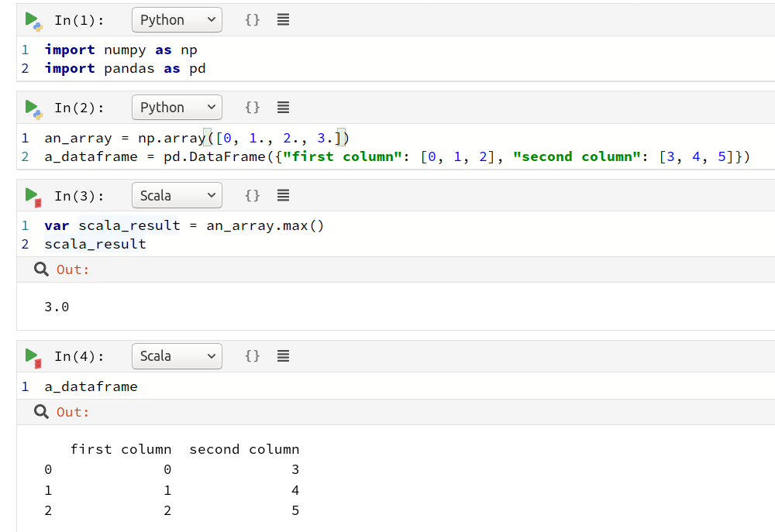Open the {} icon on the a_dataframe cell
775x532 pixels.
point(252,355)
